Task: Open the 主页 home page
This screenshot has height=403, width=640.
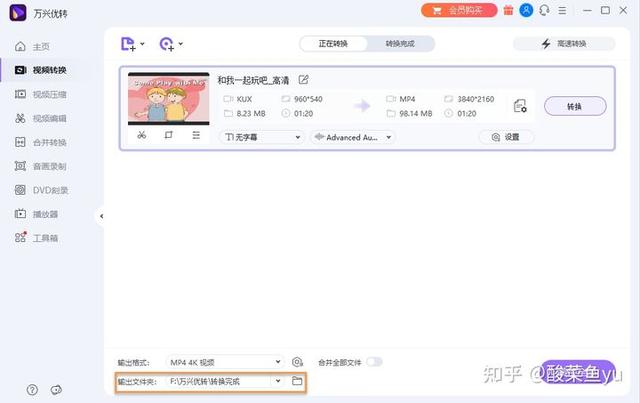Action: (32, 47)
